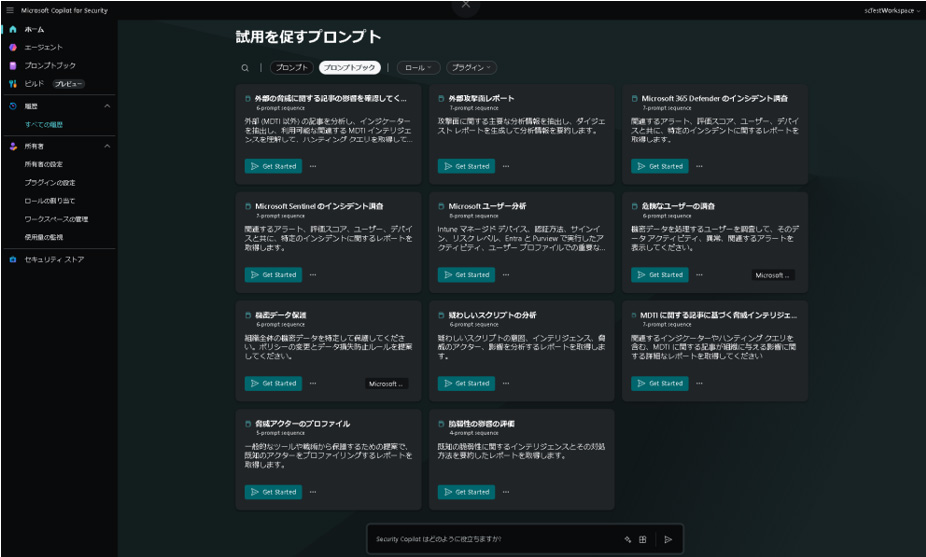Open エージェント from the sidebar
The width and height of the screenshot is (926, 557).
tap(42, 47)
